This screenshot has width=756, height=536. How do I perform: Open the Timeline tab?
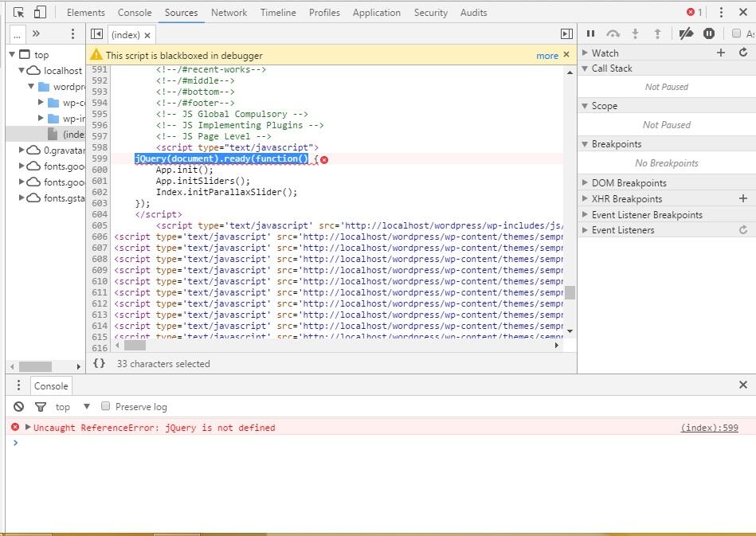point(278,13)
